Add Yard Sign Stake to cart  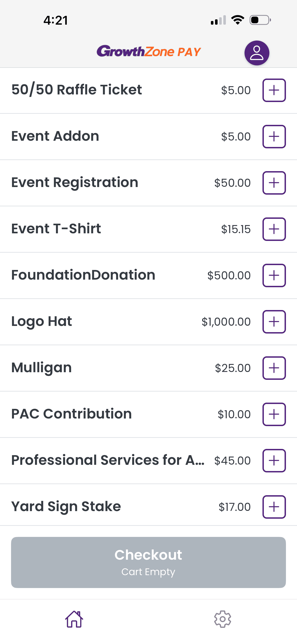point(274,507)
